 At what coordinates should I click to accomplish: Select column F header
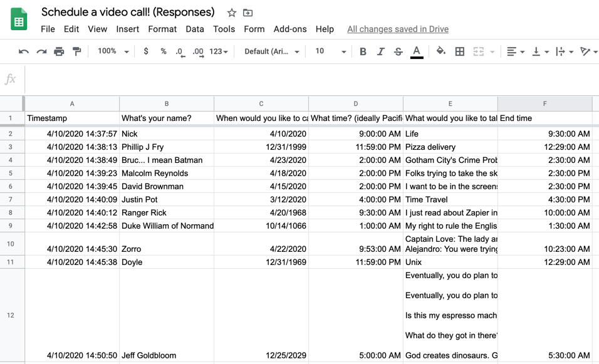click(544, 103)
